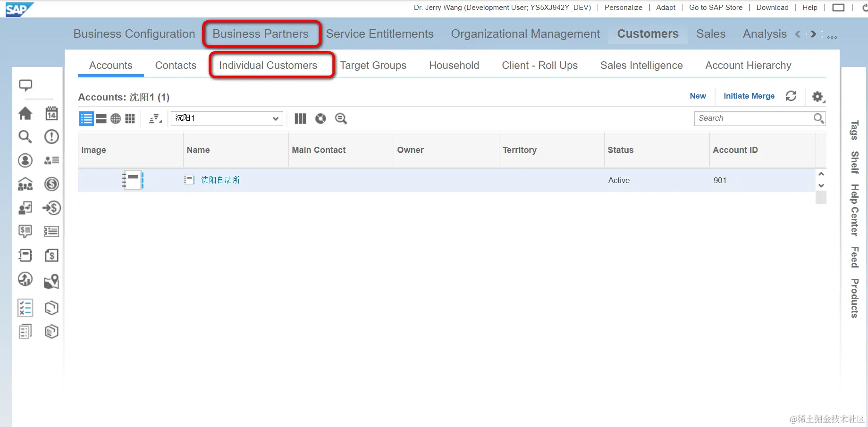Open the group of people under roof icon
The image size is (868, 427).
(25, 184)
